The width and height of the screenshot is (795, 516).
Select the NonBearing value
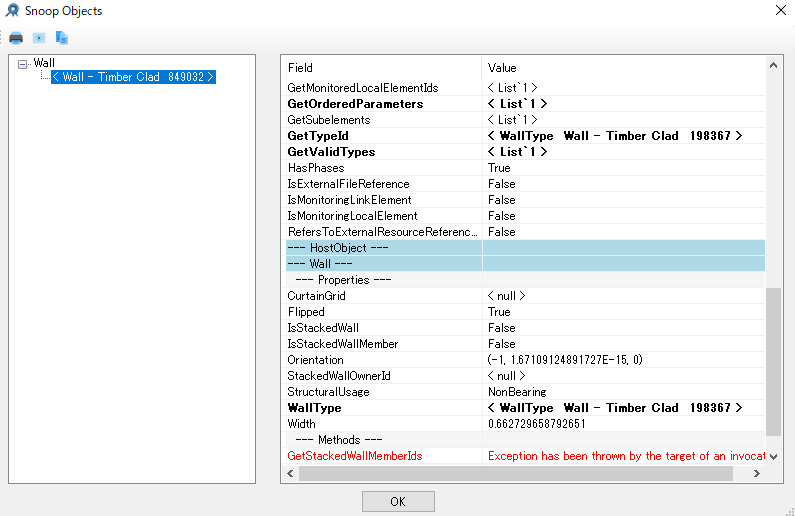coord(517,392)
